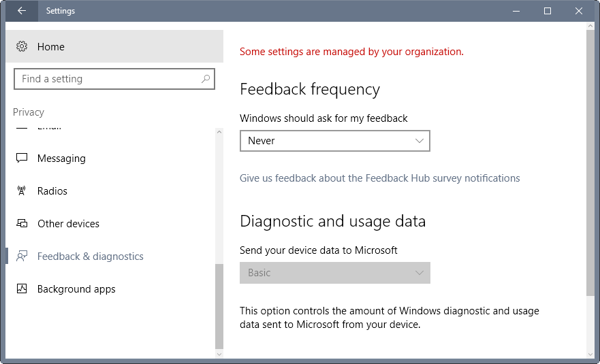Click 'Windows should ask for my feedback' label
600x364 pixels.
tap(323, 118)
